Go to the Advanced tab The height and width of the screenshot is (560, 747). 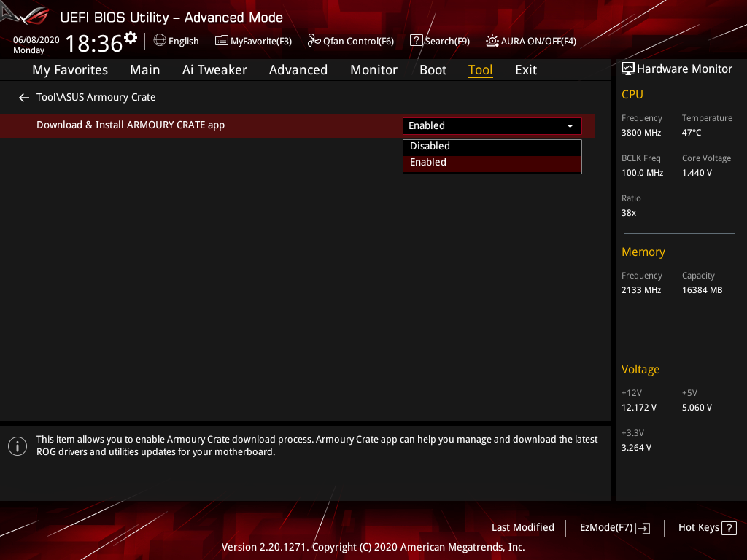tap(298, 70)
